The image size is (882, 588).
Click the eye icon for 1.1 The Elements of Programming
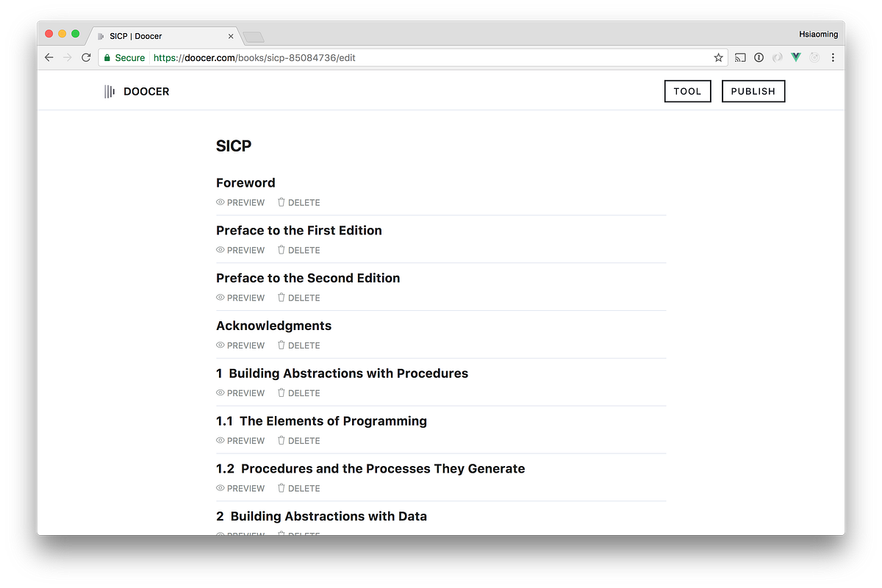[x=220, y=440]
